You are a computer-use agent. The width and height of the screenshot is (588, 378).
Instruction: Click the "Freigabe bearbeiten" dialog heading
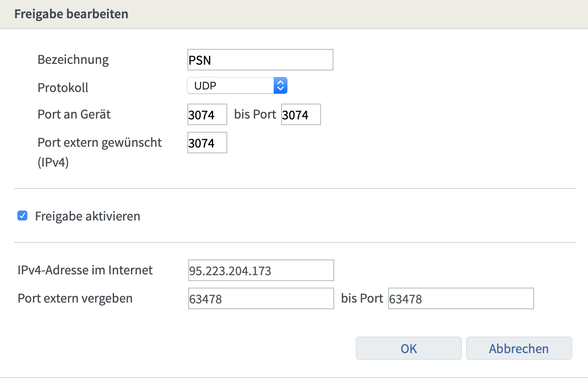71,14
